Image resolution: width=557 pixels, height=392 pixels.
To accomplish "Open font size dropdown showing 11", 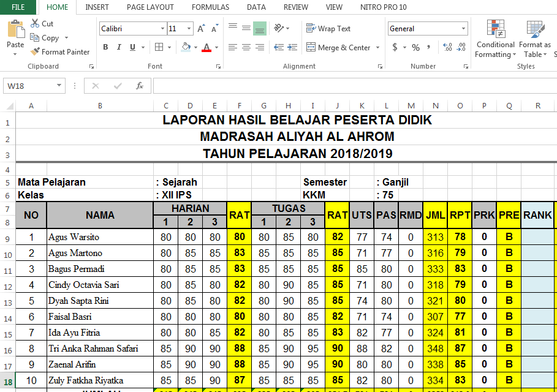I will click(x=189, y=28).
